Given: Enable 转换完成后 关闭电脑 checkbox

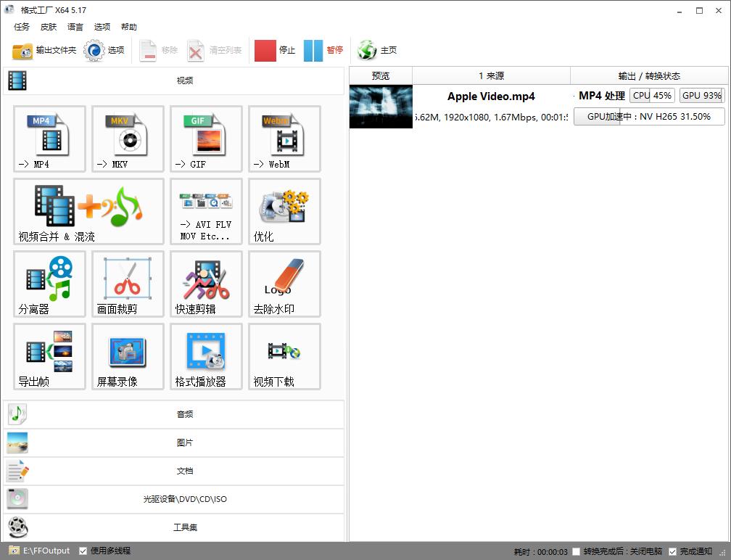Looking at the screenshot, I should click(x=577, y=552).
